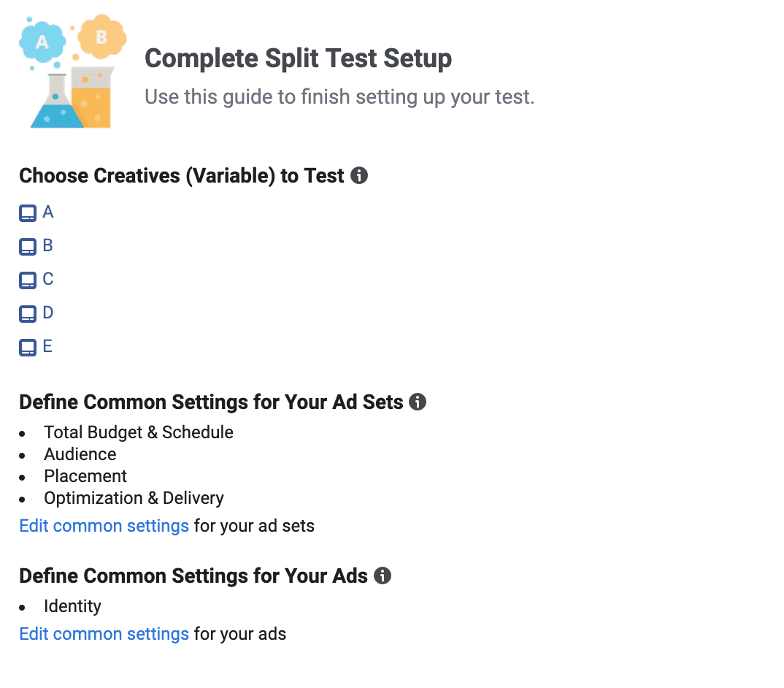This screenshot has height=688, width=784.
Task: Open creative D link
Action: pyautogui.click(x=48, y=313)
